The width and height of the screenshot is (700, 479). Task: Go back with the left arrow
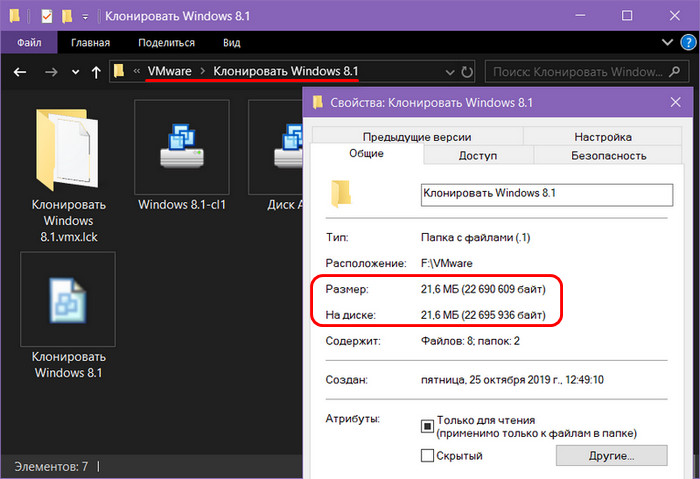click(20, 72)
